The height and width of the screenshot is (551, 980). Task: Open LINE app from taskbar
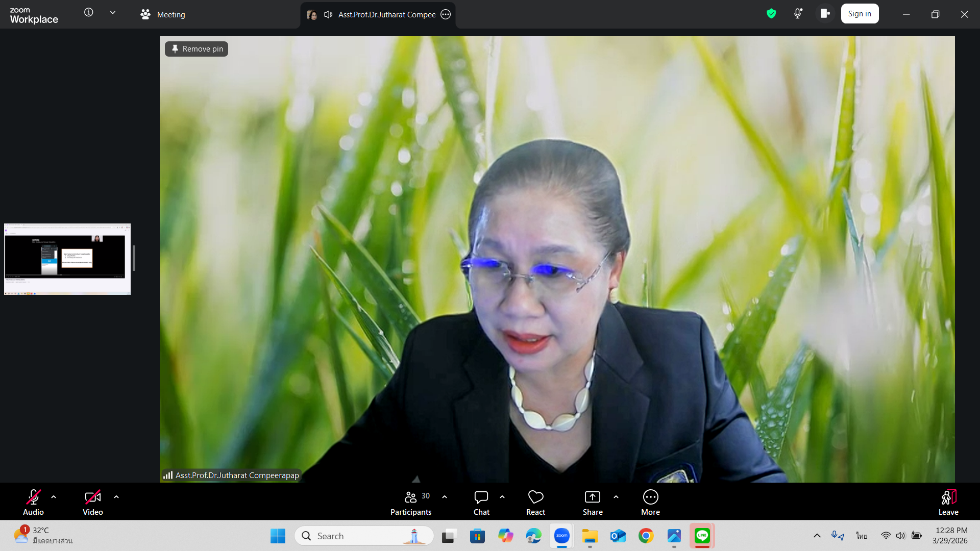point(702,536)
